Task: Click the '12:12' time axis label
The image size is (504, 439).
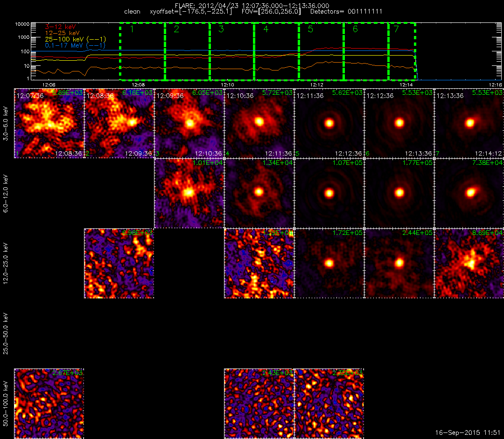Action: [x=317, y=85]
